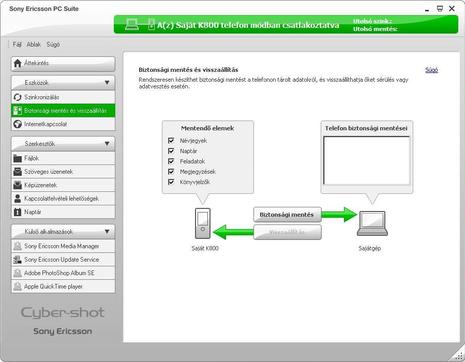Collapse the Szerkesztők section arrow
Image resolution: width=465 pixels, height=362 pixels.
107,144
